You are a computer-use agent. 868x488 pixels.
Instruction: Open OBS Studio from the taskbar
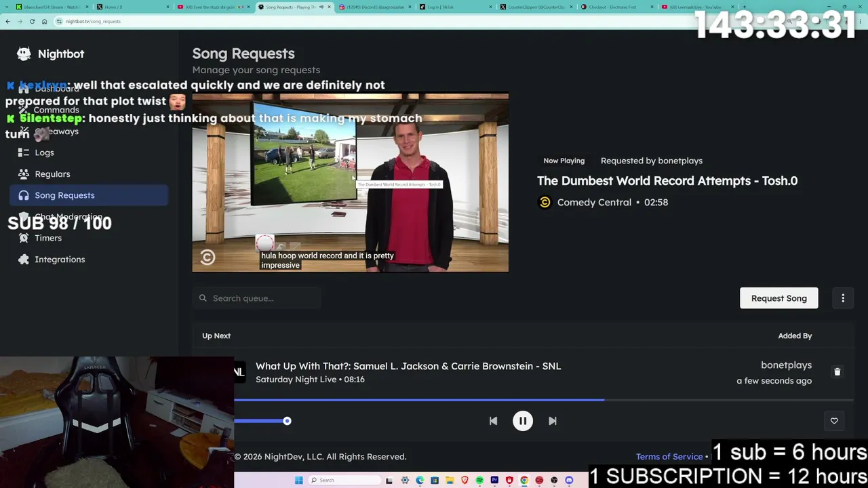tap(554, 481)
